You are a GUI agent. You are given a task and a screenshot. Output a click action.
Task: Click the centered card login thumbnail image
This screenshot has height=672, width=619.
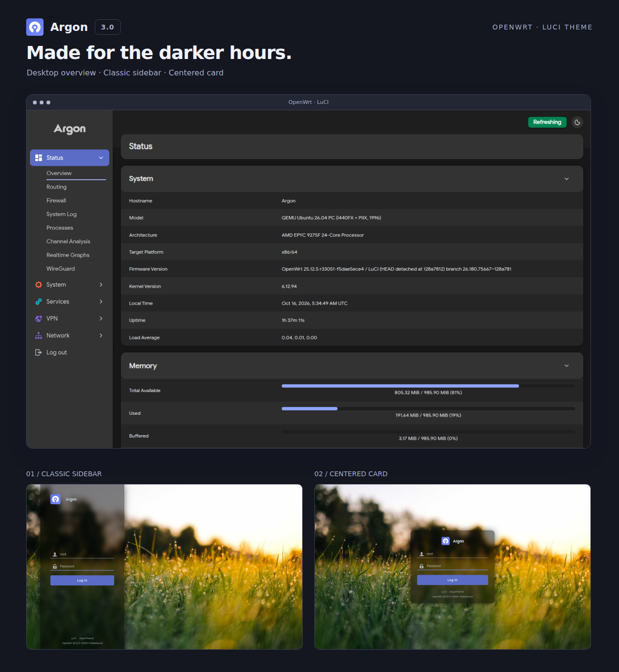pyautogui.click(x=453, y=567)
